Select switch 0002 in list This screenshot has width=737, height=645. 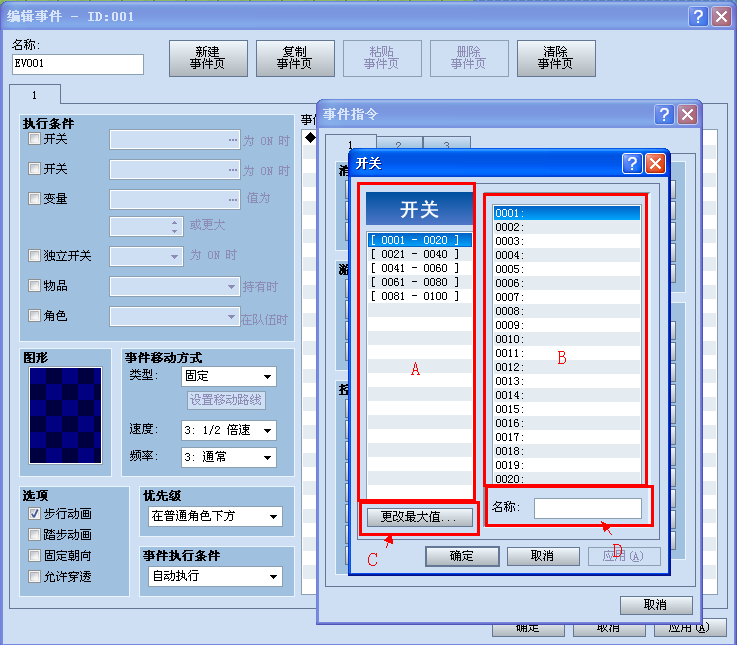coord(567,227)
